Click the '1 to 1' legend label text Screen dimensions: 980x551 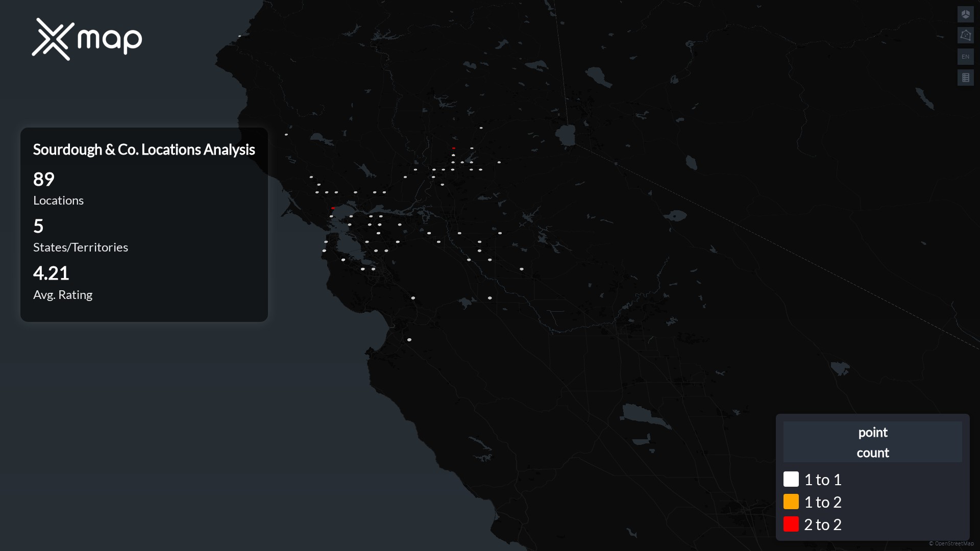tap(822, 480)
